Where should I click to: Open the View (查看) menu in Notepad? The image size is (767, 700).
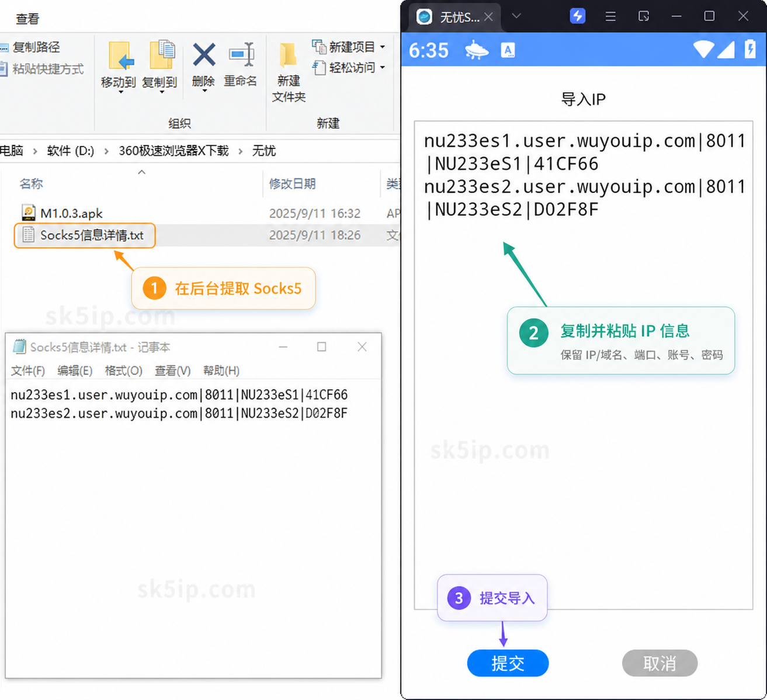(x=172, y=370)
